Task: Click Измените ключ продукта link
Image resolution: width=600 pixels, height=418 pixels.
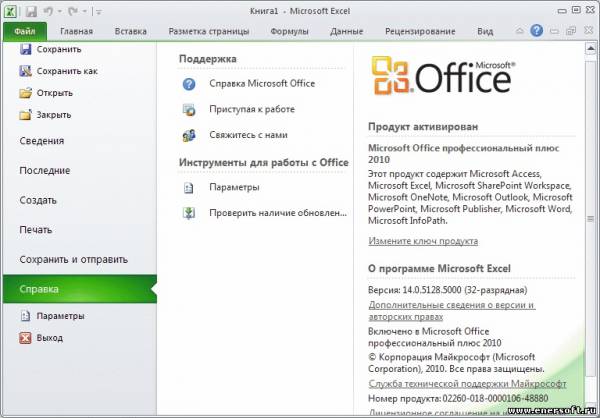Action: (423, 241)
